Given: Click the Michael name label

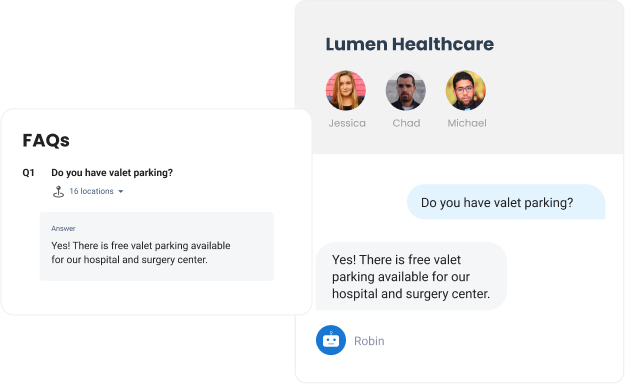Looking at the screenshot, I should pyautogui.click(x=467, y=123).
